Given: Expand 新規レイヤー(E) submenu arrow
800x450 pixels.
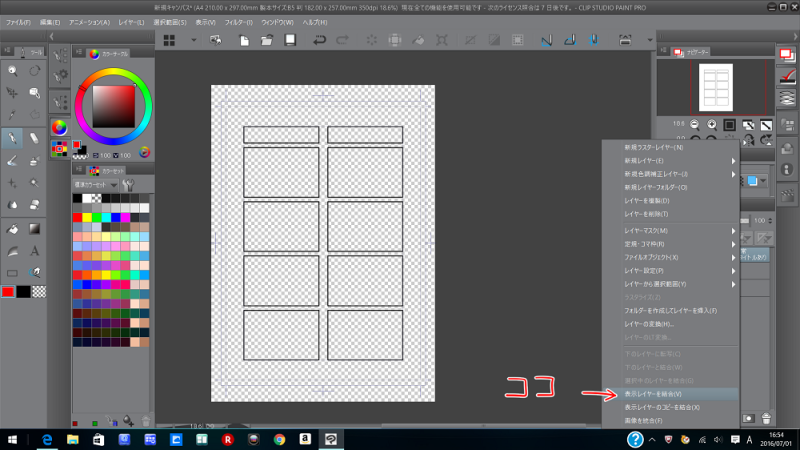Looking at the screenshot, I should tap(733, 161).
